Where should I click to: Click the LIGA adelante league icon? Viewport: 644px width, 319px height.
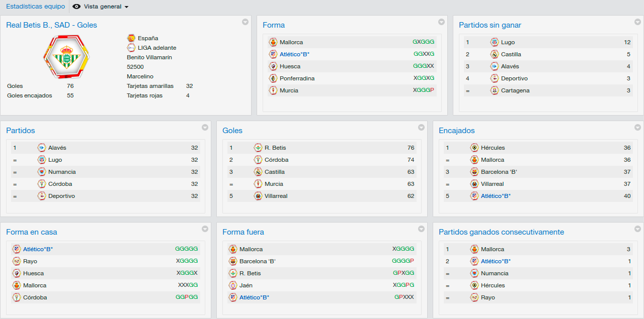[131, 48]
